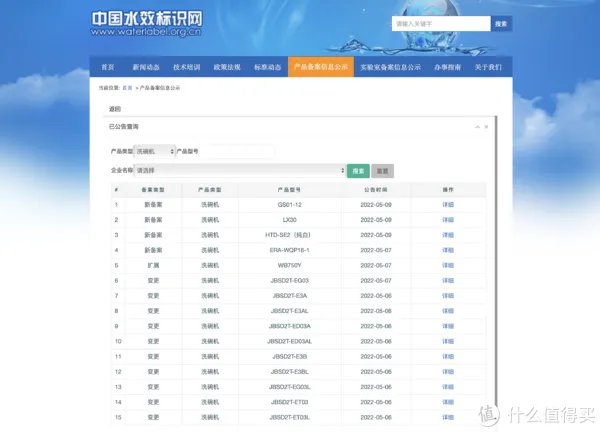Open 详细 for model HTD-SE2（纯白）
The height and width of the screenshot is (432, 600).
[x=448, y=235]
